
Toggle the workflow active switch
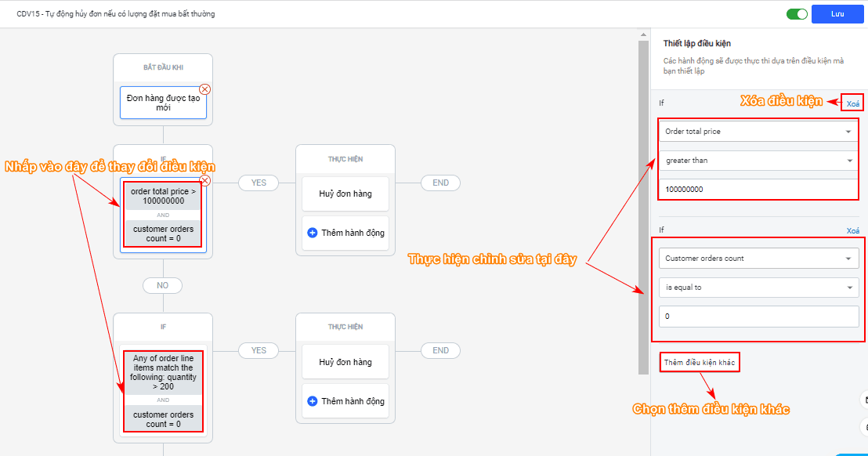coord(797,14)
